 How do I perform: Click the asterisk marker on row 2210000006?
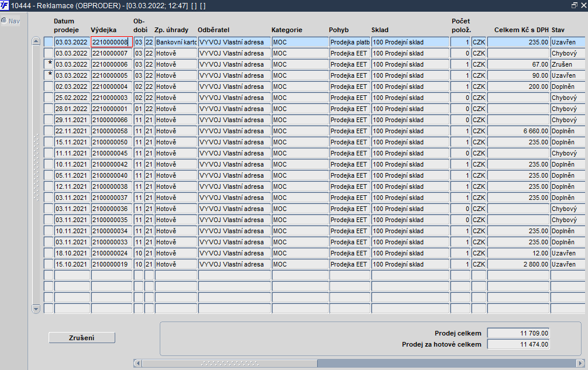click(x=49, y=64)
